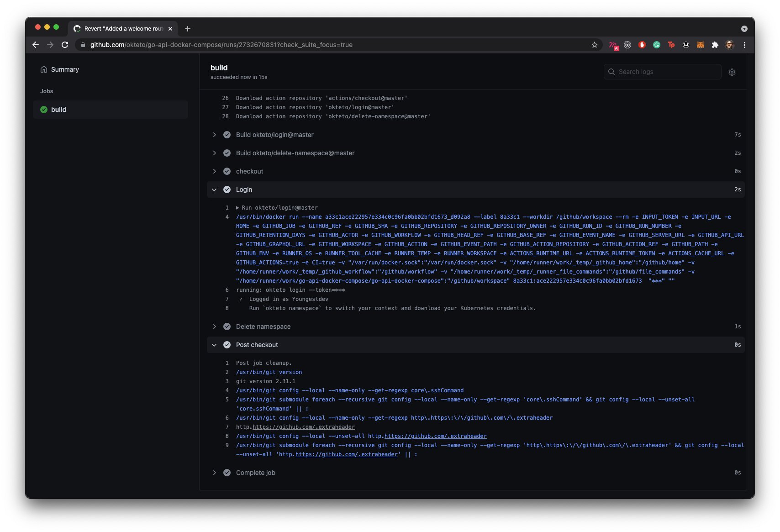
Task: Click the browser back arrow
Action: (x=36, y=45)
